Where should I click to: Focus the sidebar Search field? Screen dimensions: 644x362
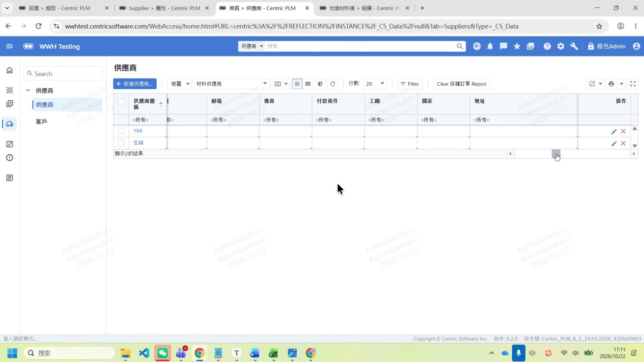tap(63, 74)
